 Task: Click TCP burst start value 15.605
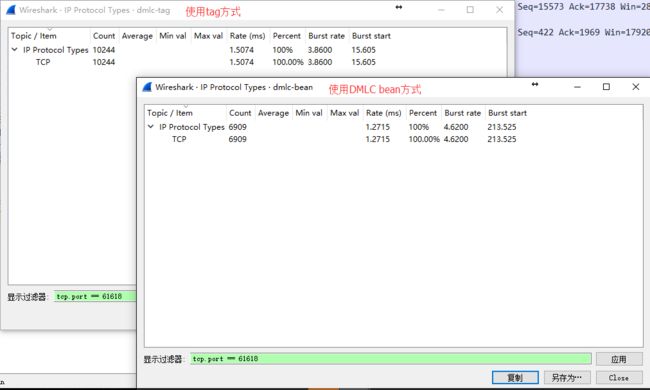click(x=364, y=62)
